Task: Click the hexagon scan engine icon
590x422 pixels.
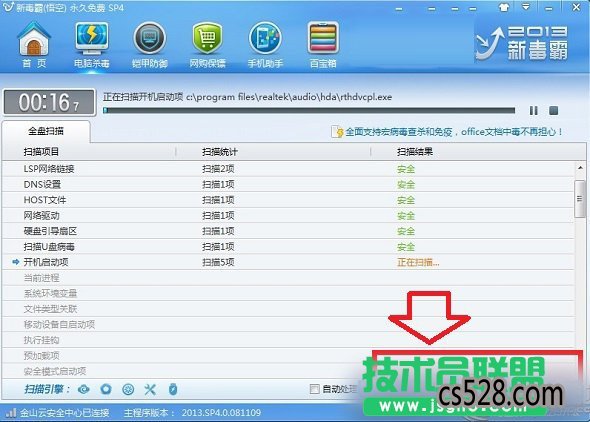Action: tap(106, 389)
